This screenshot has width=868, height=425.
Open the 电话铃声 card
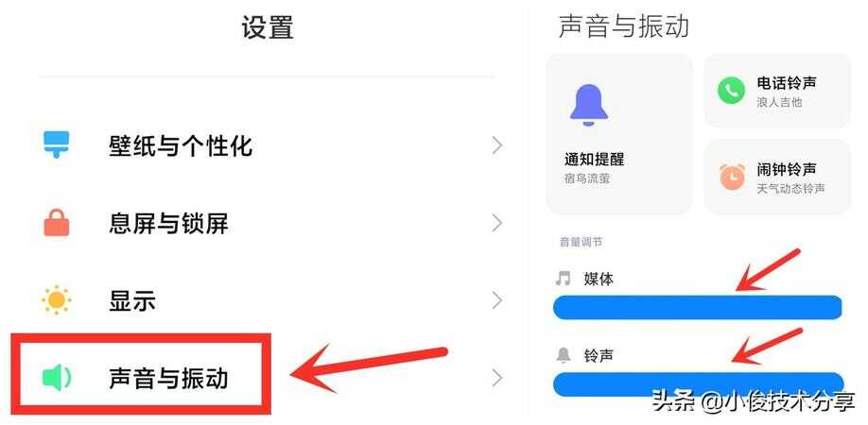tap(777, 92)
